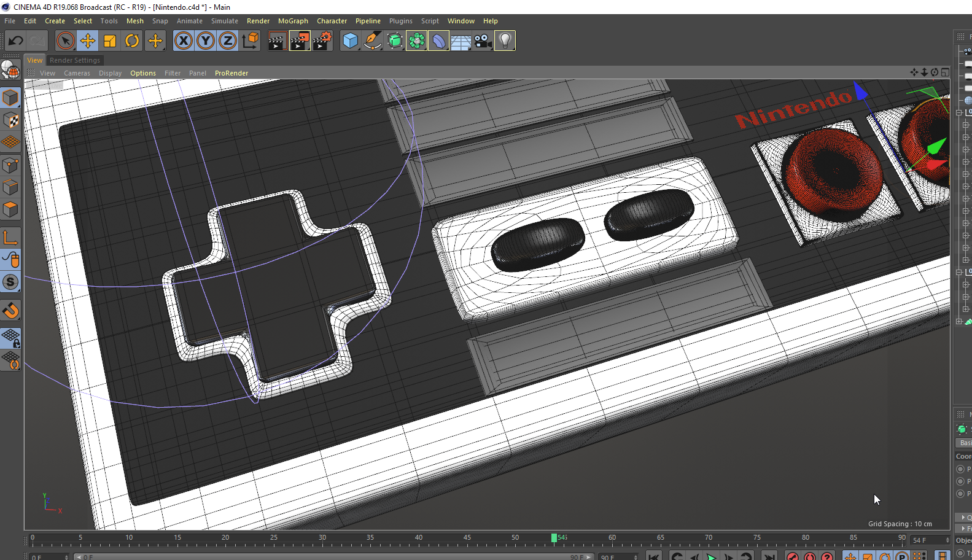Switch to Edges mode
Image resolution: width=972 pixels, height=560 pixels.
pos(10,187)
